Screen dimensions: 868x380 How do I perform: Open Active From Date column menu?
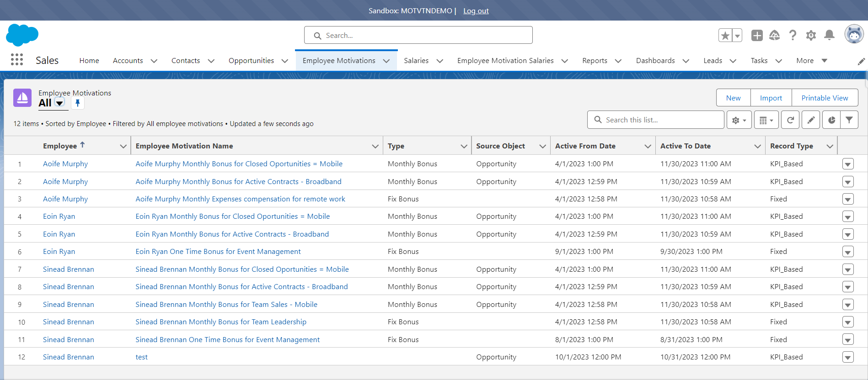point(648,146)
